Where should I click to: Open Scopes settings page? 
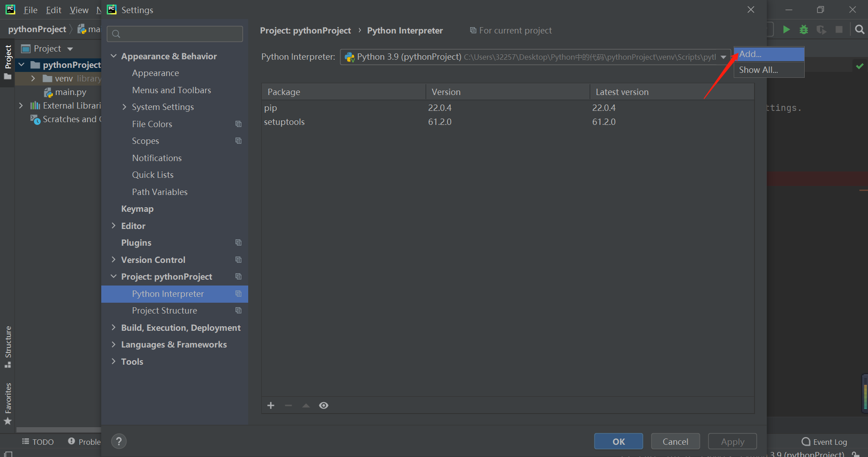coord(146,141)
